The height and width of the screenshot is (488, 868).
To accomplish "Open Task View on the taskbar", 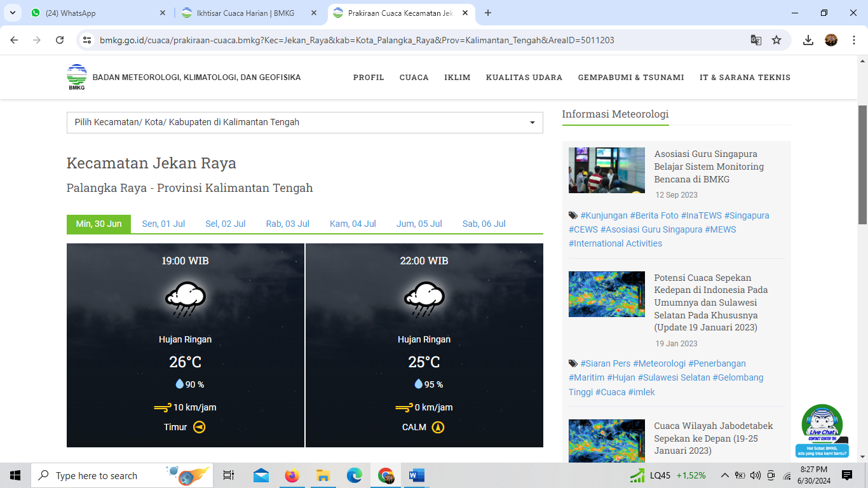I will pyautogui.click(x=229, y=475).
